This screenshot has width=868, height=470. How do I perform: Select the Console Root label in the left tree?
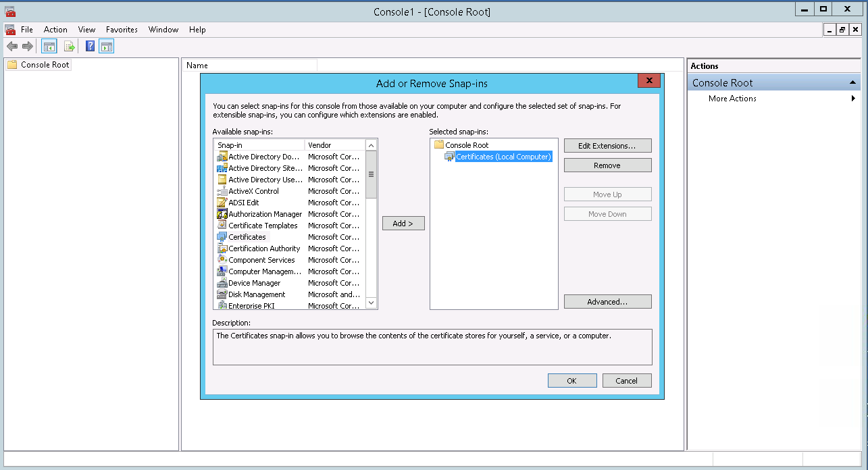(x=45, y=65)
